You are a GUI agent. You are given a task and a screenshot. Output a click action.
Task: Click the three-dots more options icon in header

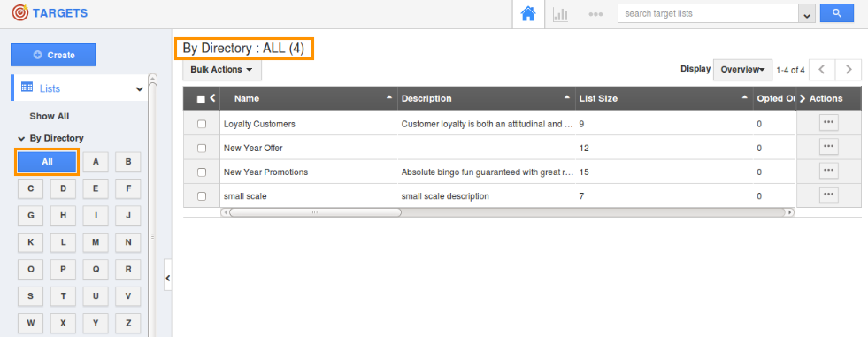click(x=595, y=14)
